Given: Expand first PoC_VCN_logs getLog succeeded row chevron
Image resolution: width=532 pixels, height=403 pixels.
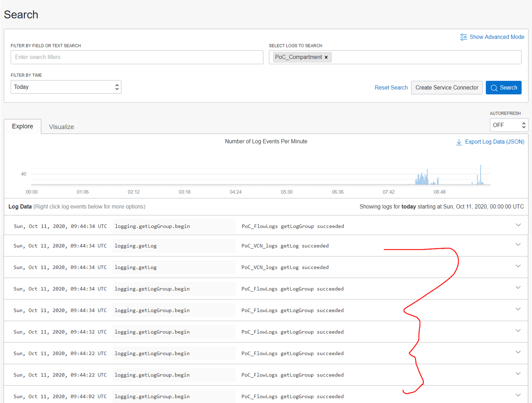Looking at the screenshot, I should pos(518,245).
